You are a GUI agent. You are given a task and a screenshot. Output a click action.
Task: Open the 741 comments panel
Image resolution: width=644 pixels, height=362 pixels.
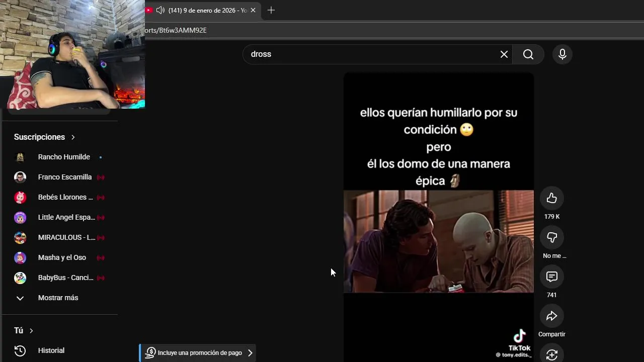[552, 277]
